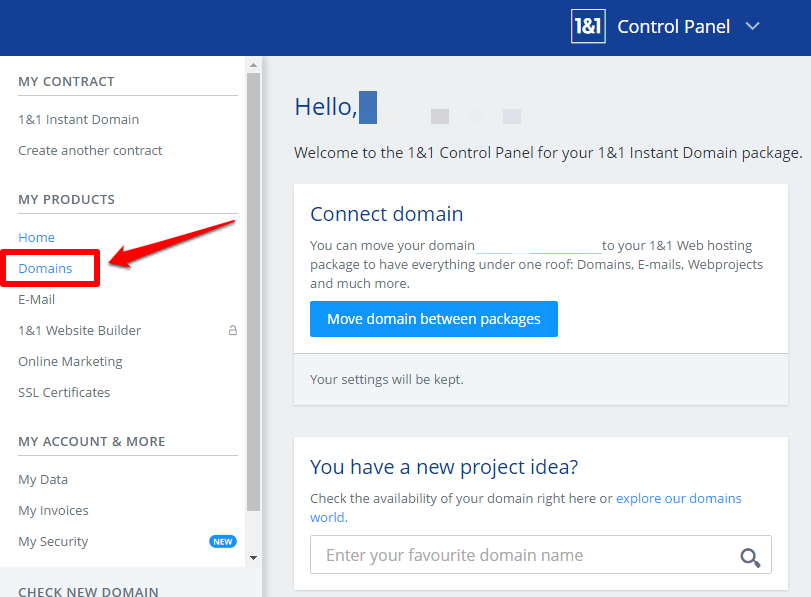
Task: Open 1&1 Instant Domain contract
Action: (79, 120)
